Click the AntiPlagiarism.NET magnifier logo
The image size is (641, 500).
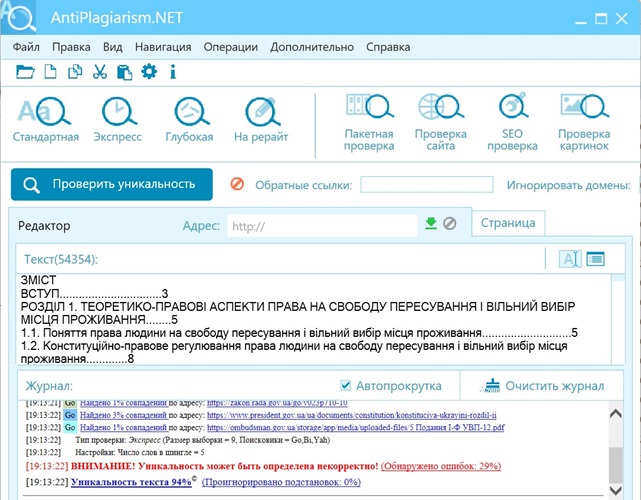tap(18, 17)
